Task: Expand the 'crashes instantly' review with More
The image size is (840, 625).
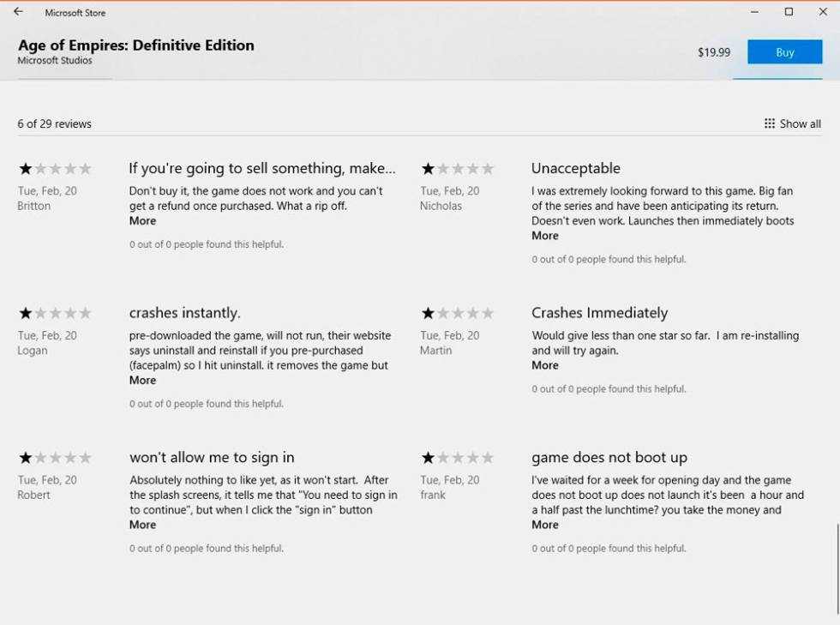Action: [142, 380]
